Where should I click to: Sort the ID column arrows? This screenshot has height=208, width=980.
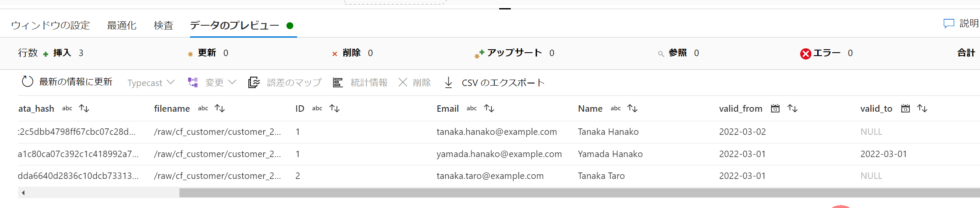click(x=334, y=108)
